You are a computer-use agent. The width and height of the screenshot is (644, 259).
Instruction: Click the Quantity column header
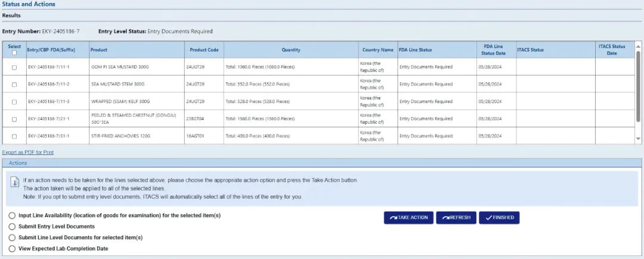(x=291, y=50)
